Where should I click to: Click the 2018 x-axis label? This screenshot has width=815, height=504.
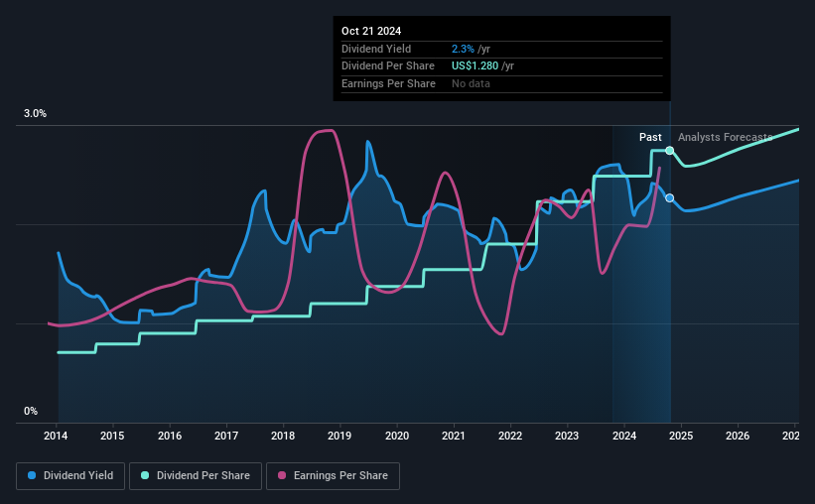283,436
